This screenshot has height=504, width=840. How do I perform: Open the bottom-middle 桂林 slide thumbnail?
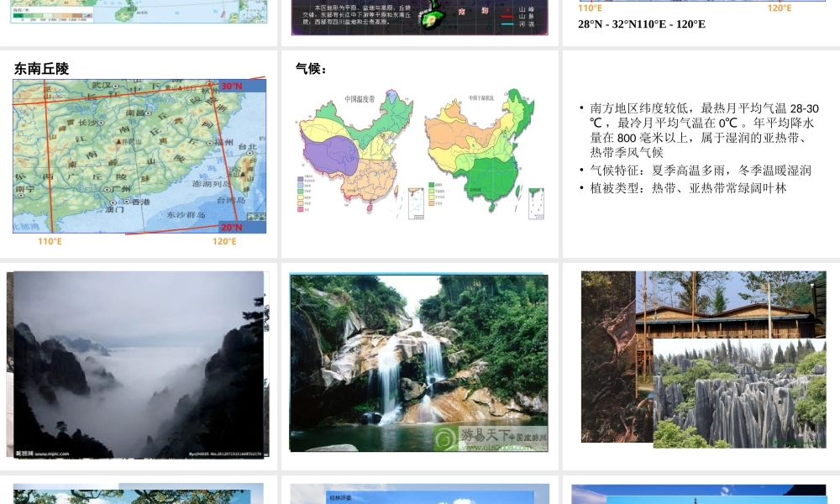pyautogui.click(x=420, y=490)
